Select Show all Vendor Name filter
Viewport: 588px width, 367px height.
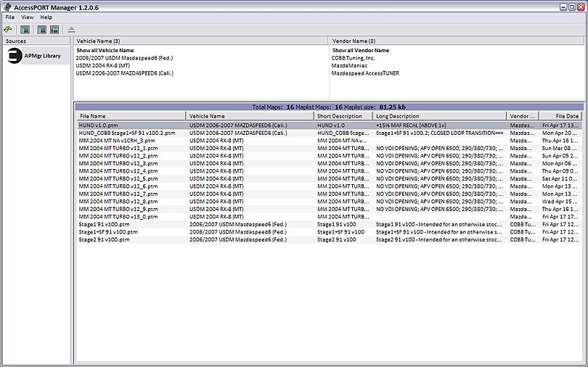click(361, 50)
